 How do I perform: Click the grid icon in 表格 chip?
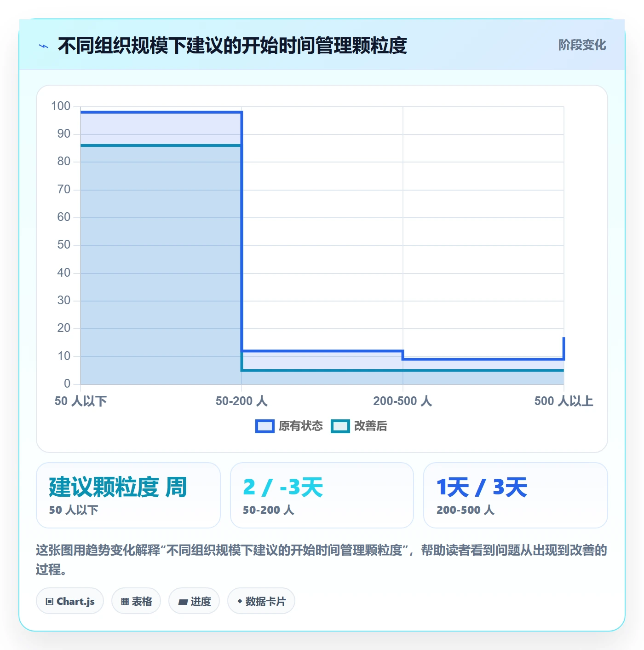(x=125, y=602)
